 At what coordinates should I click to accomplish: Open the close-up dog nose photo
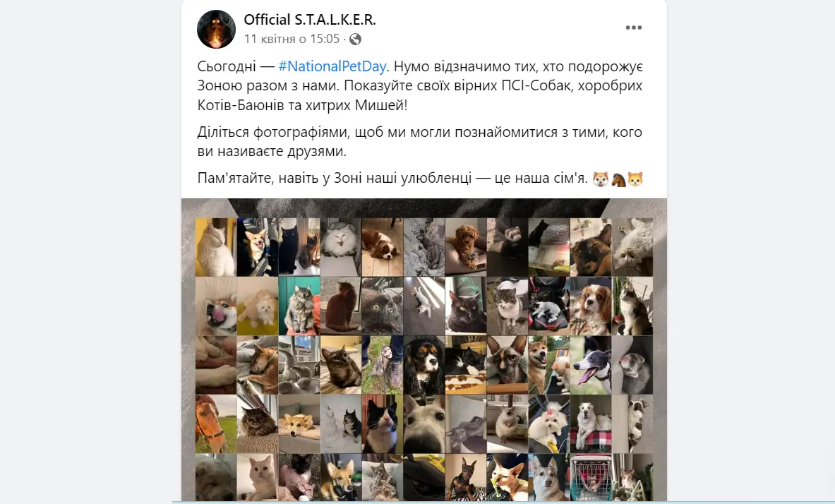(424, 424)
